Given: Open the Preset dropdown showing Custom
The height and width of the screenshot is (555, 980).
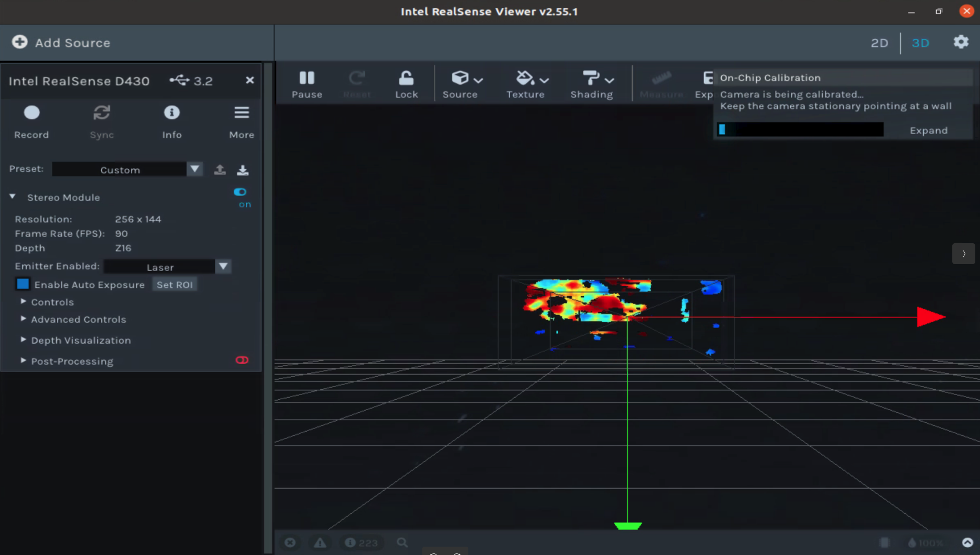Looking at the screenshot, I should [x=127, y=169].
